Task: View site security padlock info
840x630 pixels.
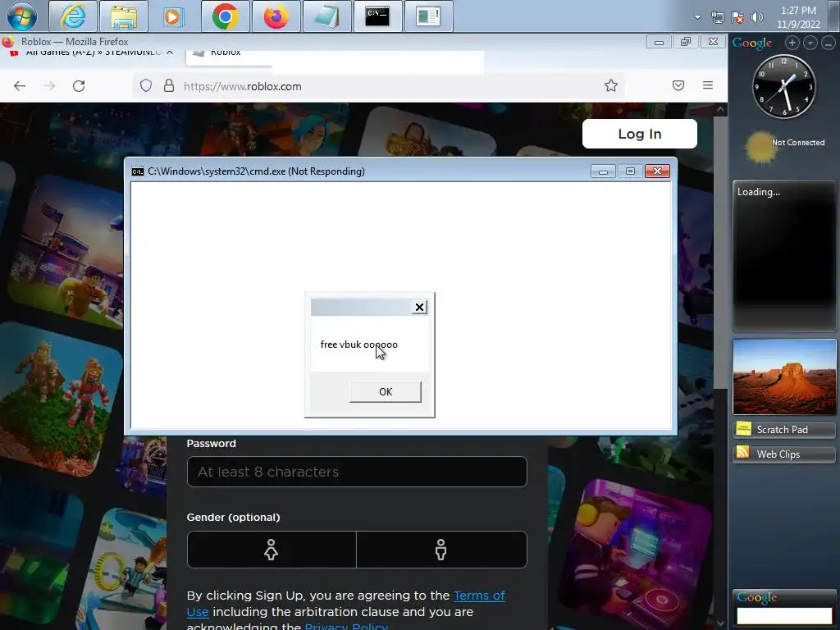Action: pos(169,85)
